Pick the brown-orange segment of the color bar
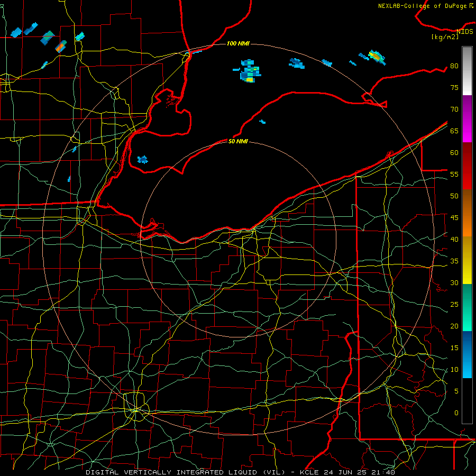This screenshot has width=476, height=476. [x=467, y=213]
